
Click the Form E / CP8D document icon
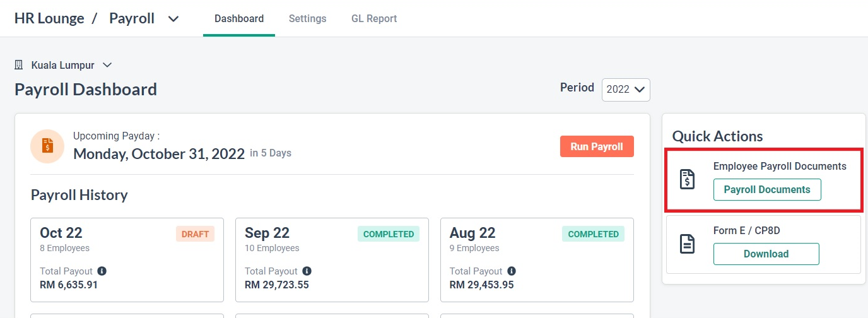tap(687, 244)
